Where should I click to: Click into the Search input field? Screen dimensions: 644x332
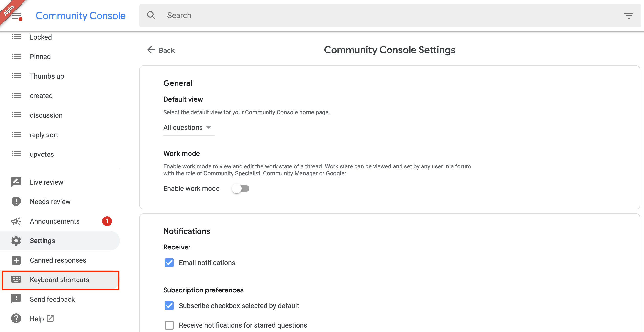pos(375,15)
